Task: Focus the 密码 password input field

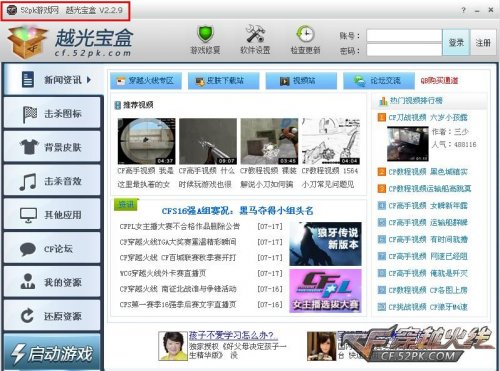Action: 404,50
